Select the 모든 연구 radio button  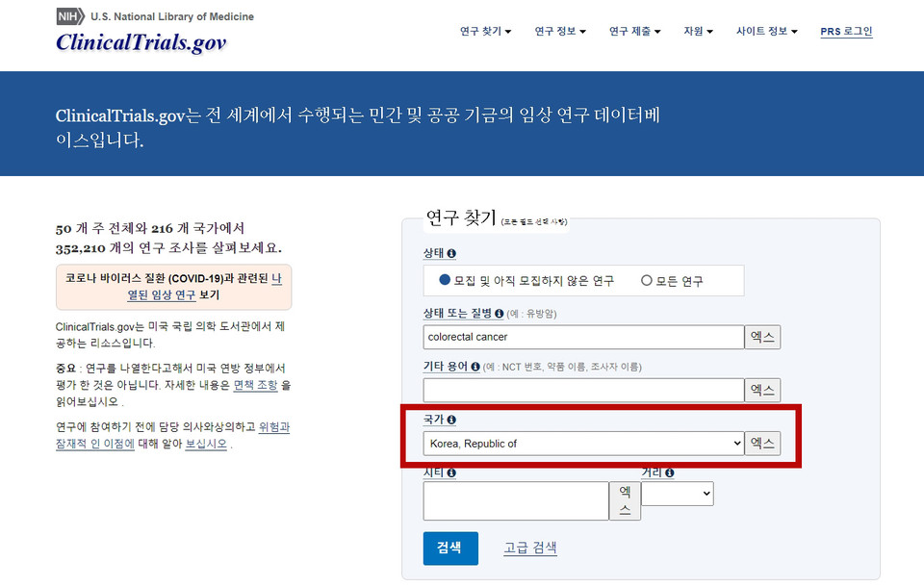647,281
